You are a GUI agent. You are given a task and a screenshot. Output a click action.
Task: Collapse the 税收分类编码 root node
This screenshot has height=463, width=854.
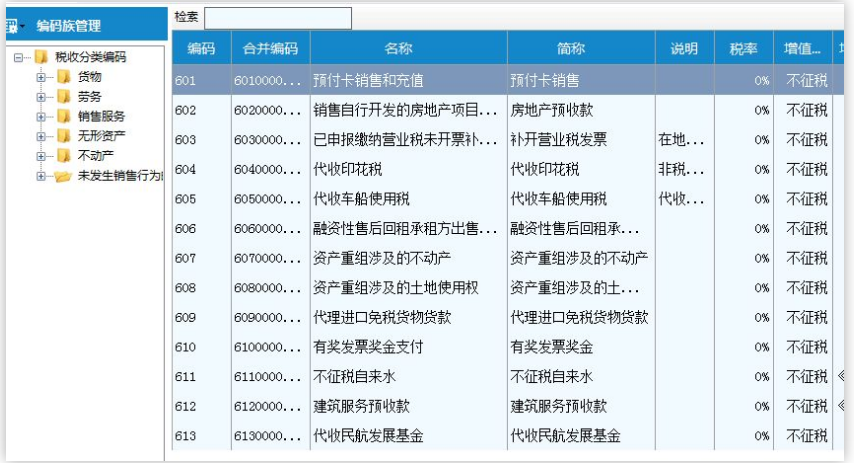point(19,57)
